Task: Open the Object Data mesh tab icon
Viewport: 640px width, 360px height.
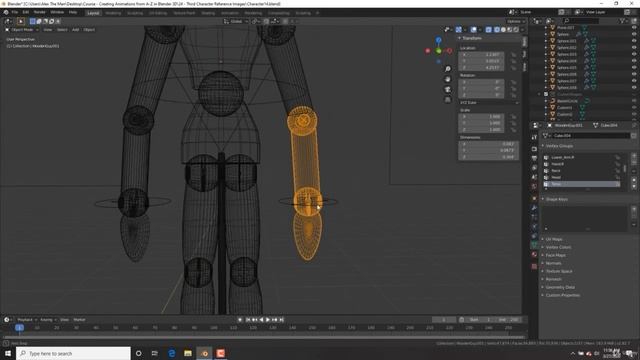Action: pos(534,245)
